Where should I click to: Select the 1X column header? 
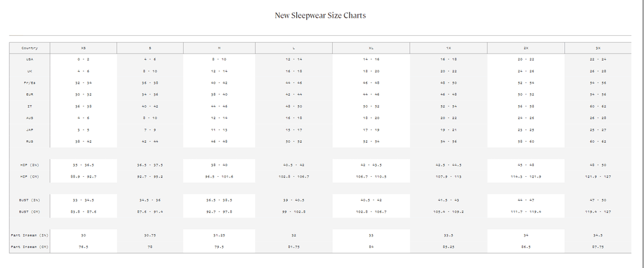448,48
